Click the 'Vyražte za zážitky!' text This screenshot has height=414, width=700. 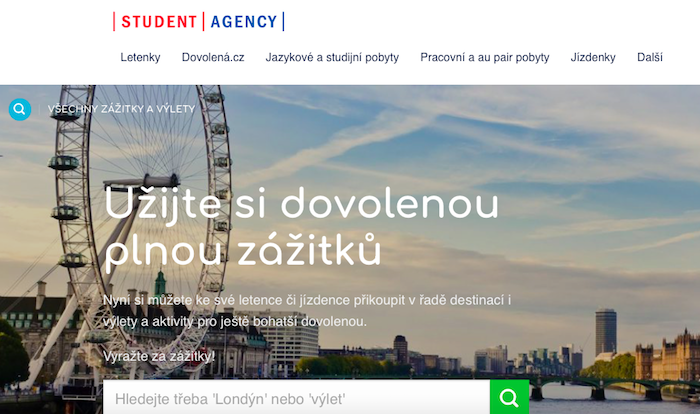tap(159, 356)
